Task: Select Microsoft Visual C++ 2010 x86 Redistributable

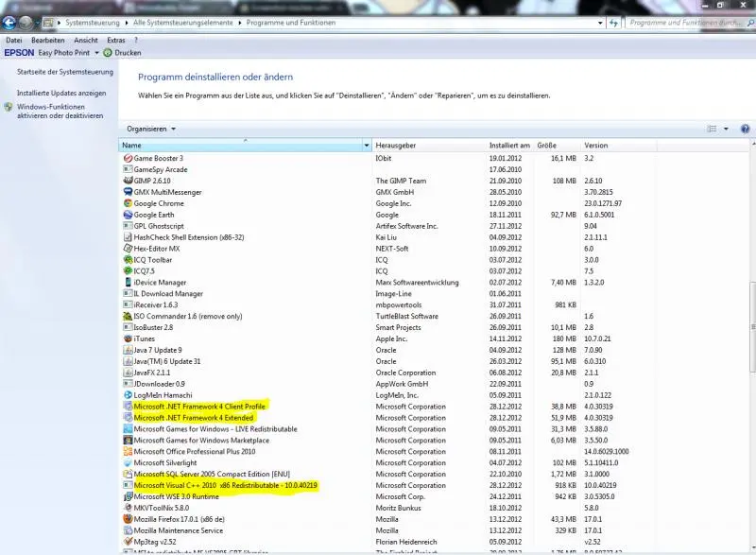Action: [225, 486]
